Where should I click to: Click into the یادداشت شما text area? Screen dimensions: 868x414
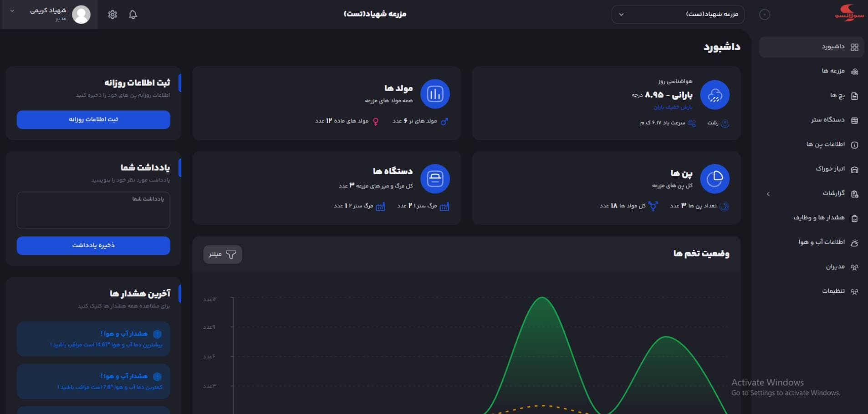[93, 210]
